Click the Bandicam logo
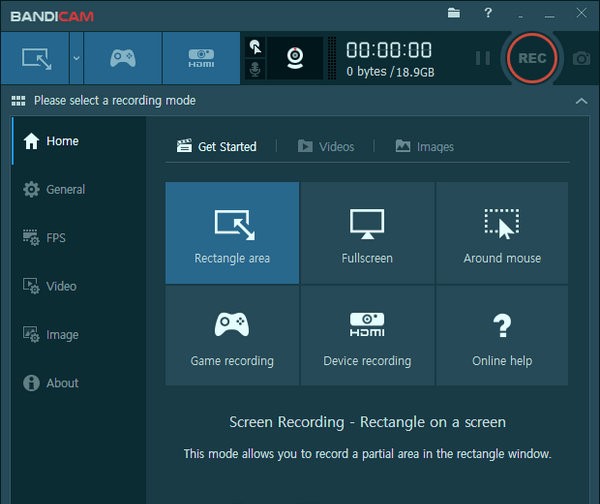Viewport: 600px width, 504px height. pos(52,16)
